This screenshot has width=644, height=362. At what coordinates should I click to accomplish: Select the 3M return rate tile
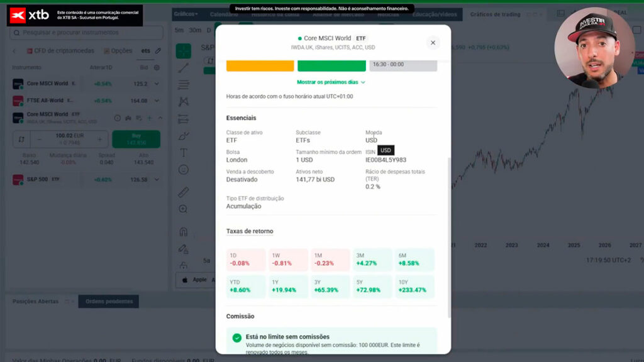[372, 260]
